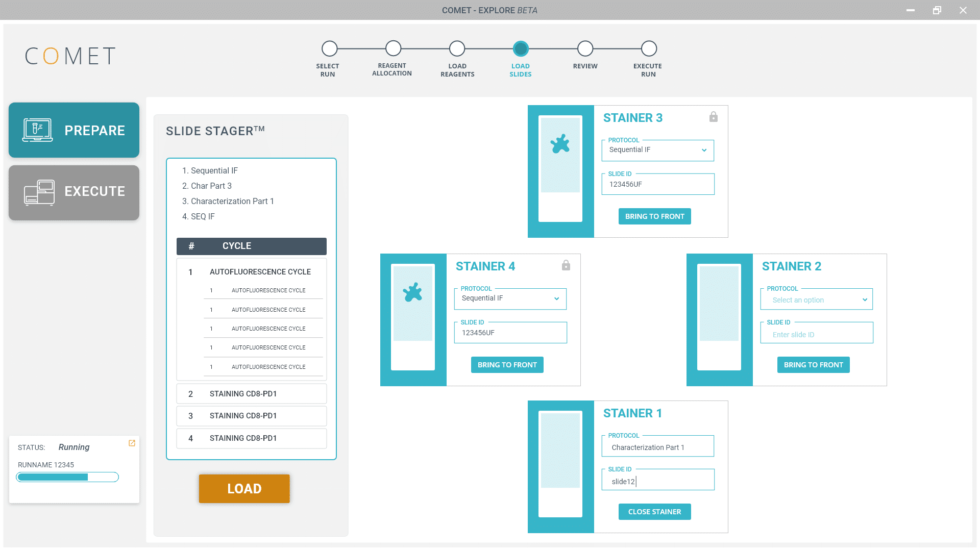Select the Select Run step circle
Viewport: 980px width, 551px height.
click(329, 48)
